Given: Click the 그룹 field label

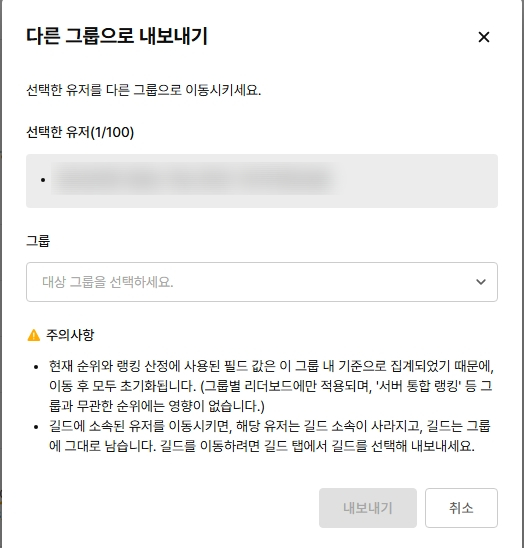Looking at the screenshot, I should pos(38,241).
